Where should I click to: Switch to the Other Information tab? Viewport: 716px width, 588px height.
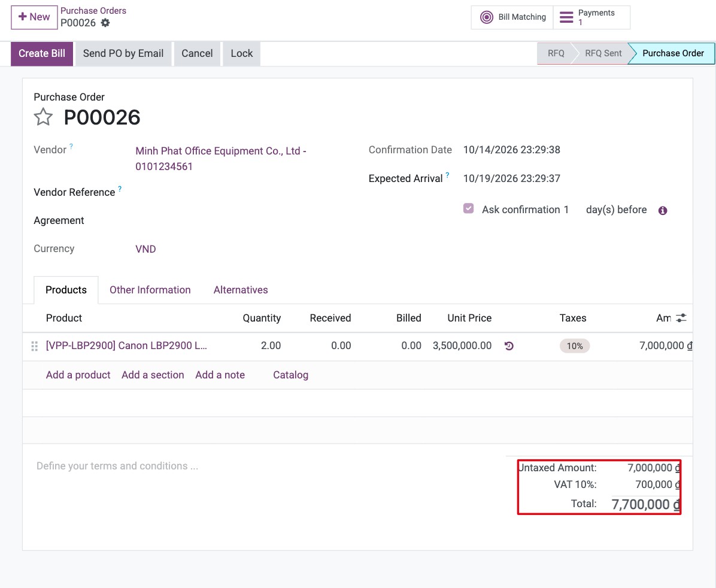click(x=150, y=290)
